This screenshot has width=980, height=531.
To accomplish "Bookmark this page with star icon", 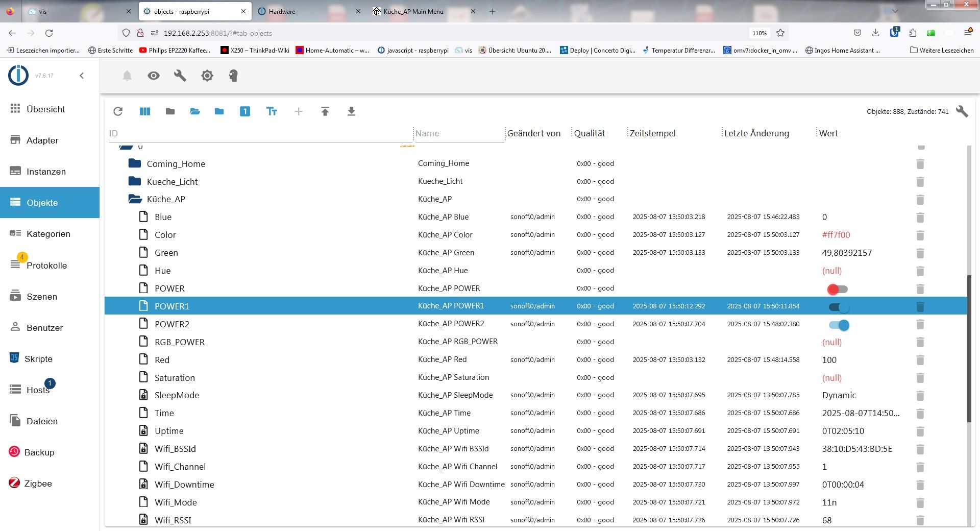I will coord(780,33).
